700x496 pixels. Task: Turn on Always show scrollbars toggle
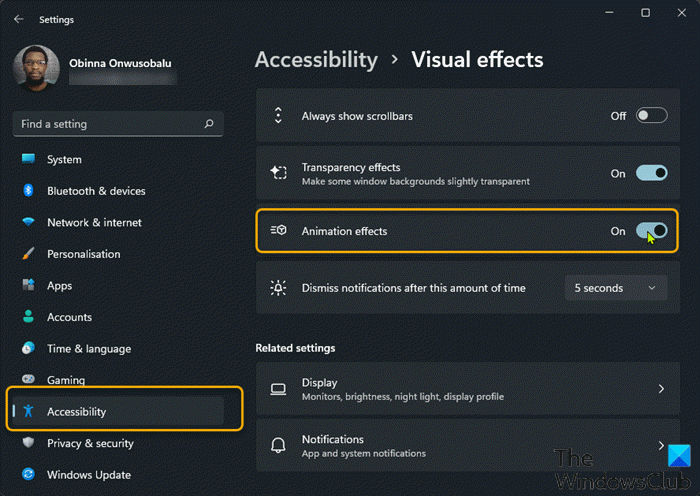click(651, 116)
